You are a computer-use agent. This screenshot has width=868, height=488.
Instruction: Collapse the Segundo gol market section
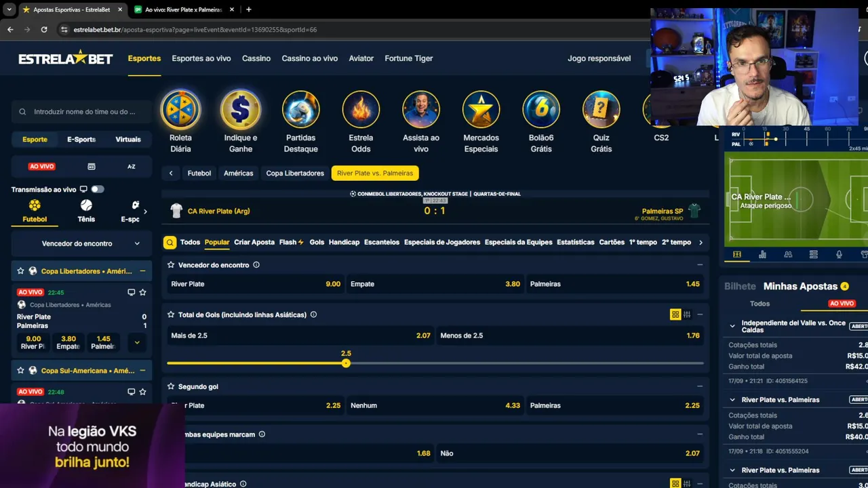[x=700, y=386]
